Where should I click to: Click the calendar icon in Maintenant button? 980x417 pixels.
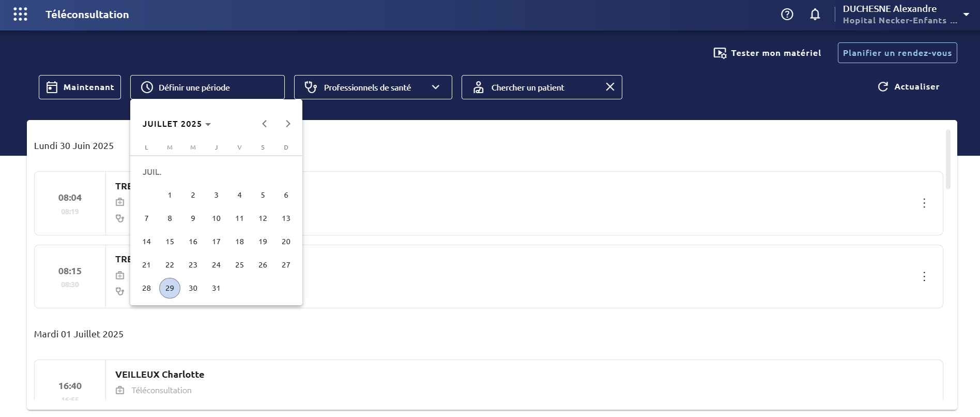[52, 87]
